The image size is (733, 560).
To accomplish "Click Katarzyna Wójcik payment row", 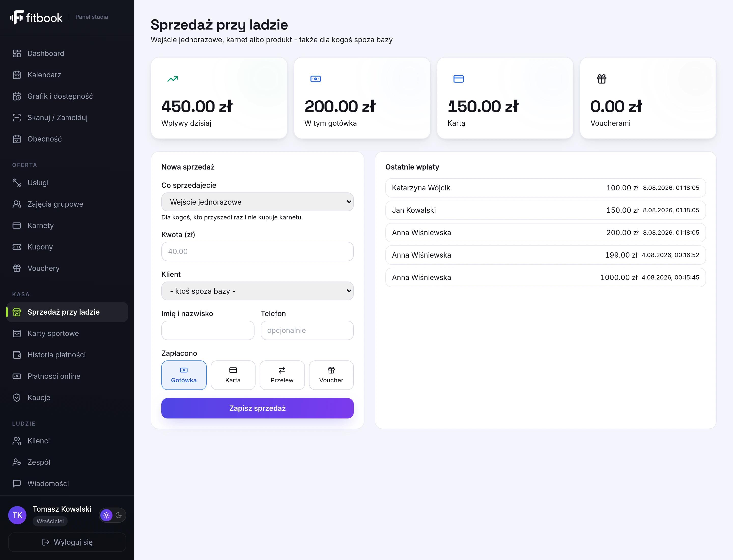I will point(545,188).
